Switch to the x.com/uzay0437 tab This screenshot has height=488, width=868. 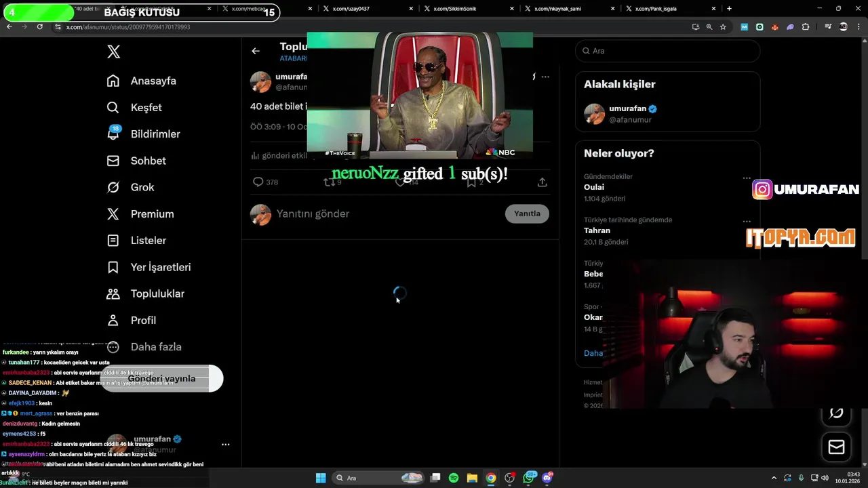point(366,9)
